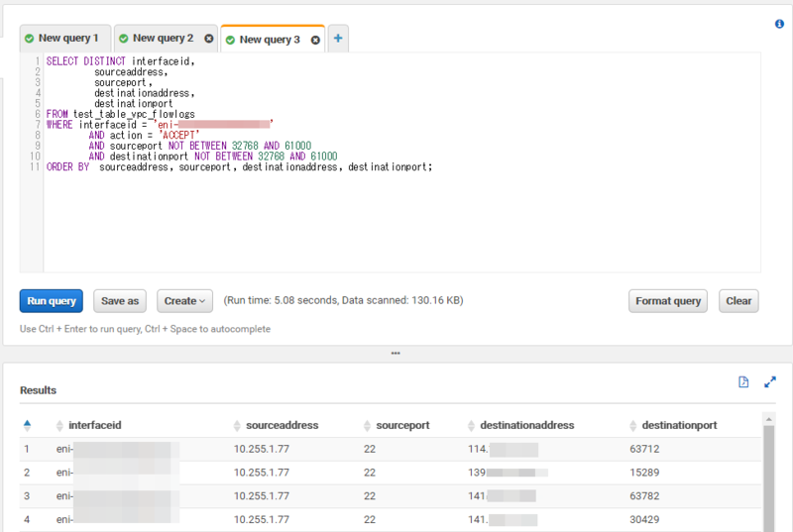
Task: Click Format query button
Action: [668, 301]
